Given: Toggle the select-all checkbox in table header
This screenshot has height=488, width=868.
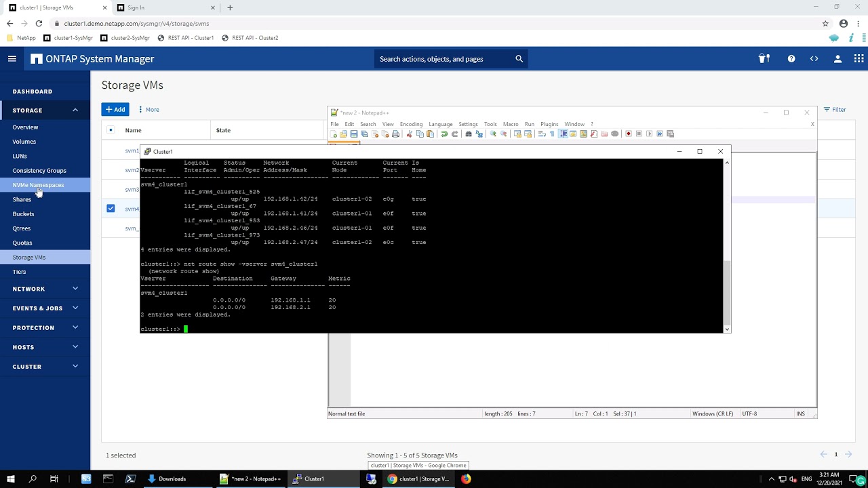Looking at the screenshot, I should pos(111,130).
